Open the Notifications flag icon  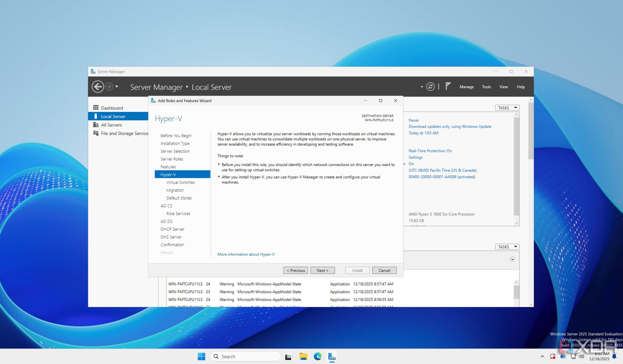448,86
